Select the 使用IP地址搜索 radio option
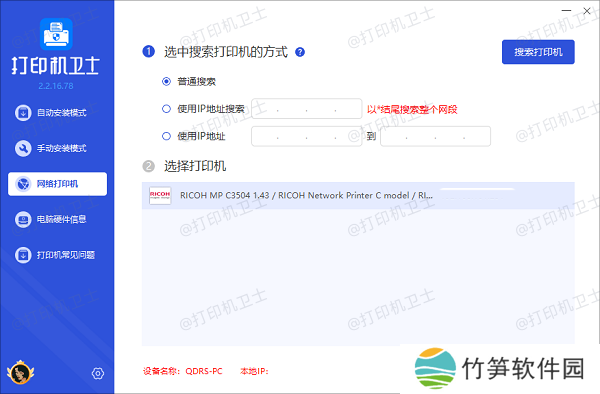Viewport: 600px width, 394px height. [166, 109]
